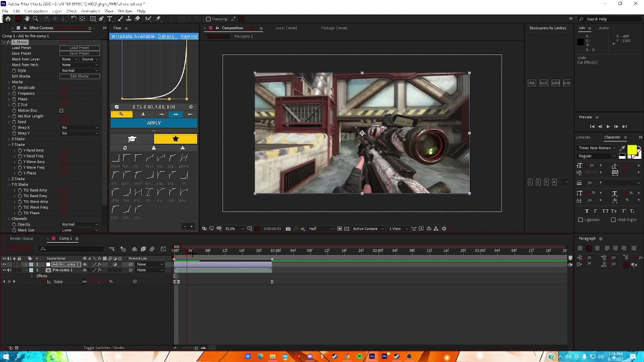Open the Animation menu
Screen dimensions: 644x362
[90, 11]
